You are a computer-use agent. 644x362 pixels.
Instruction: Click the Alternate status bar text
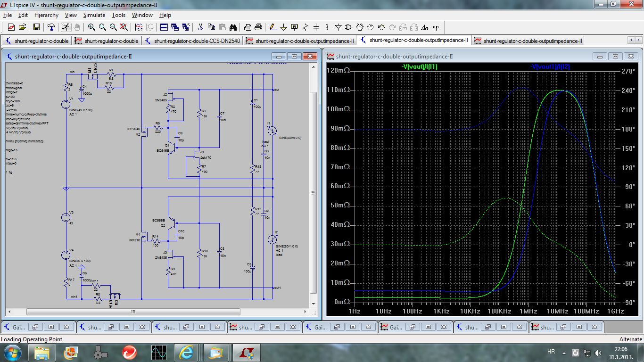click(x=630, y=339)
